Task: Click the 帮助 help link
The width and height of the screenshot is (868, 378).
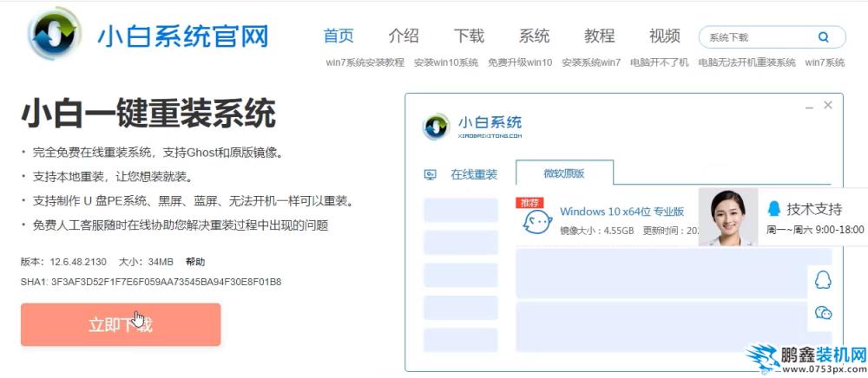Action: 195,262
